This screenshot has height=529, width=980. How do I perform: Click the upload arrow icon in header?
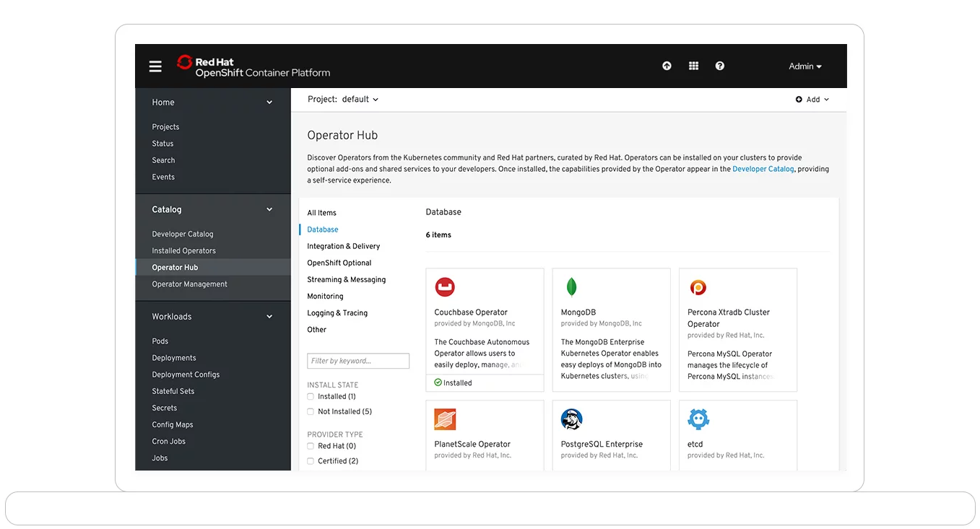point(667,66)
